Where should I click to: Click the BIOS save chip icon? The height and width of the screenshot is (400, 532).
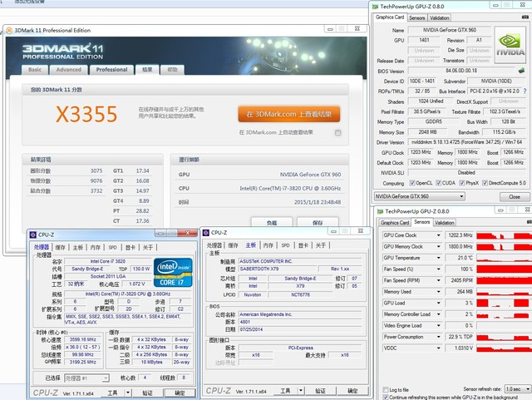[x=521, y=71]
